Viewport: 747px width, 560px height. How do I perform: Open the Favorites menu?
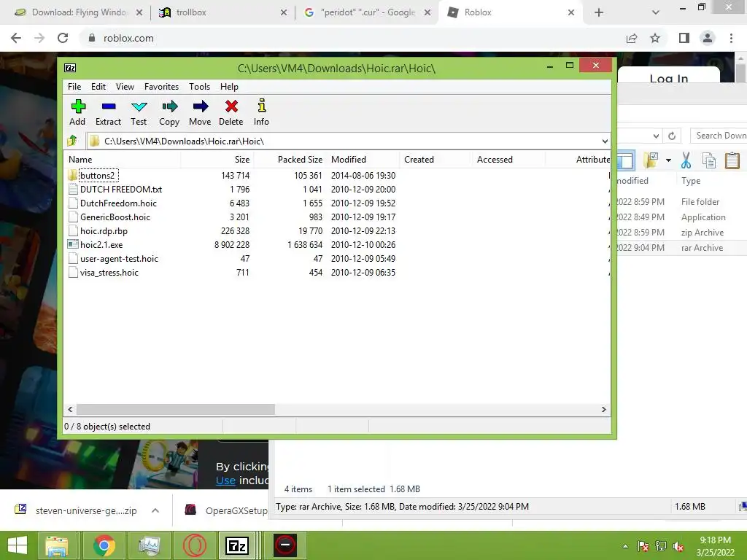(161, 87)
